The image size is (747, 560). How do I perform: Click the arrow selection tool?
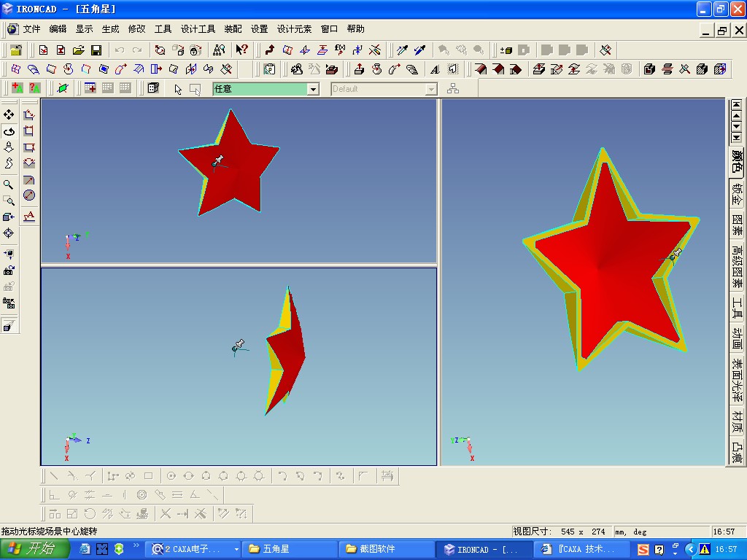click(x=178, y=89)
